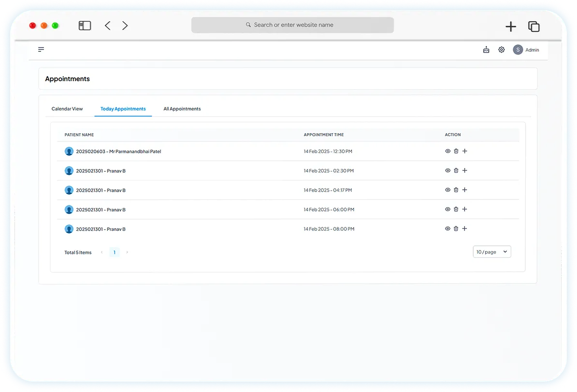This screenshot has width=577, height=392.
Task: Open the hamburger menu icon
Action: [41, 49]
